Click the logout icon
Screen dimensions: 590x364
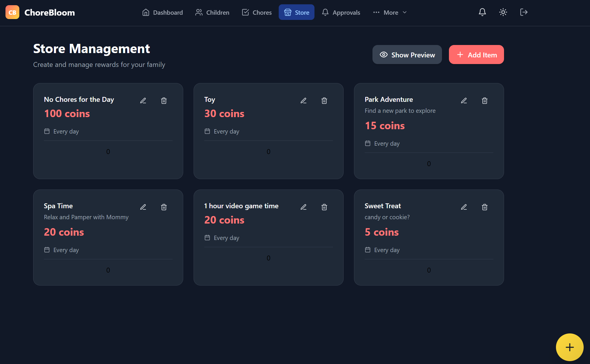(x=524, y=12)
